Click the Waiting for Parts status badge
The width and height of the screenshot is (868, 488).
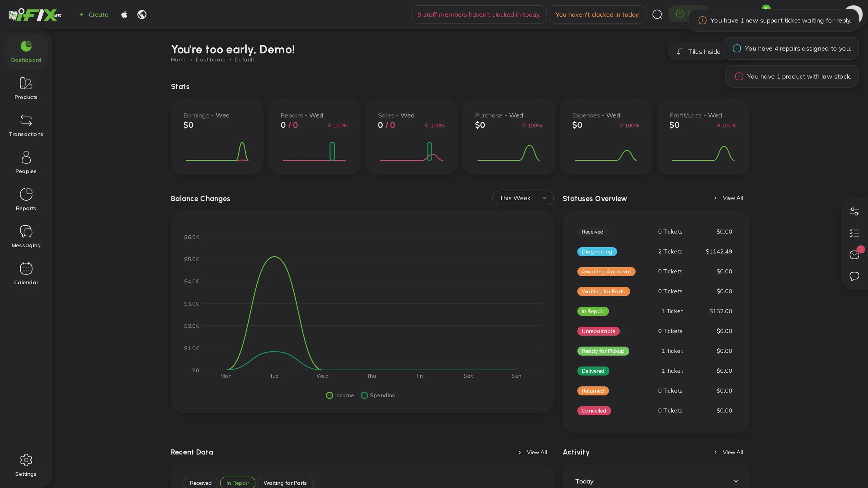coord(603,292)
